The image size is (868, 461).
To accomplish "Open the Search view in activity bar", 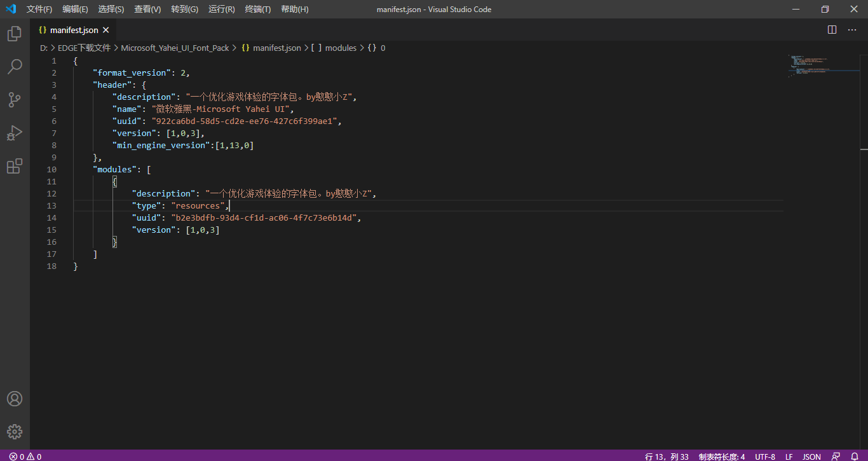I will click(15, 67).
